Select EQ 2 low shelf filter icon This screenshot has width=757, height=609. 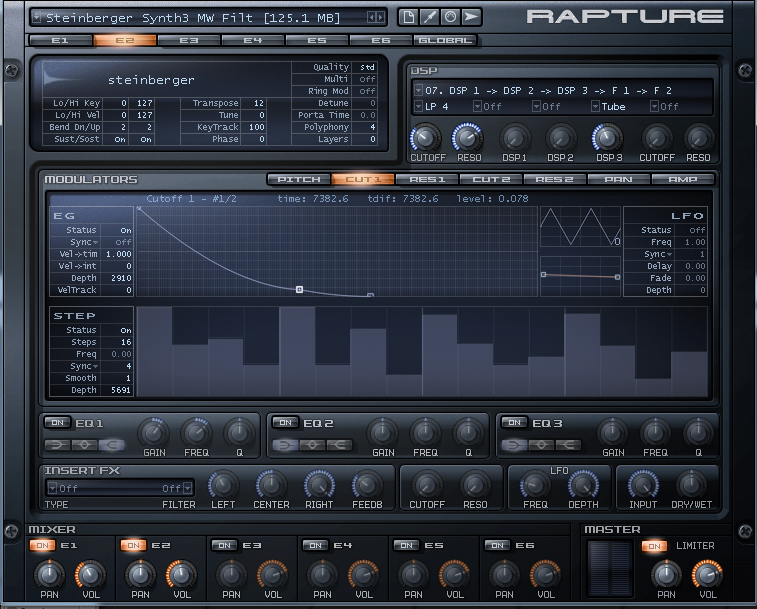pyautogui.click(x=286, y=444)
